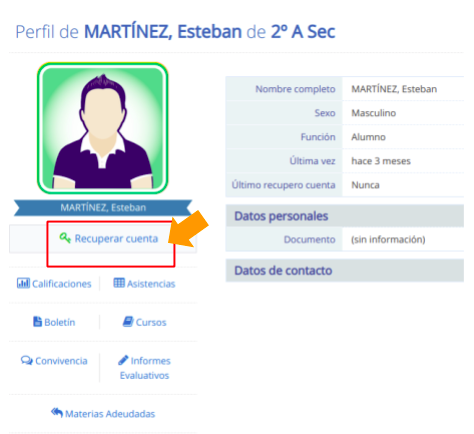The image size is (474, 434).
Task: Open the Calificaciones link
Action: [x=62, y=284]
